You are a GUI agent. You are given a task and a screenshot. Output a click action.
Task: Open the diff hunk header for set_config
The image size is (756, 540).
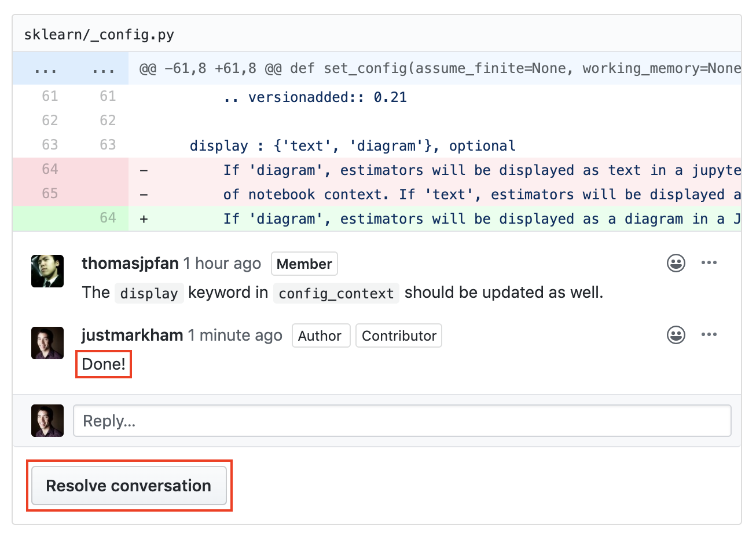(405, 68)
